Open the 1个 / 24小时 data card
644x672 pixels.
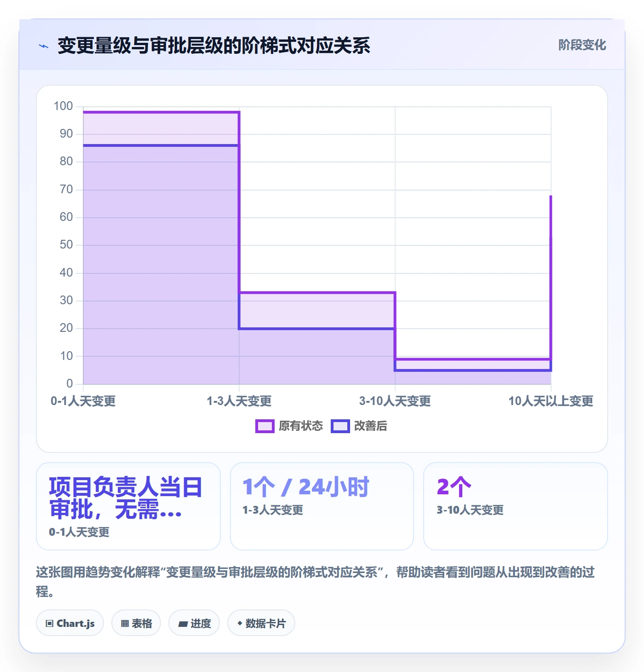point(322,506)
